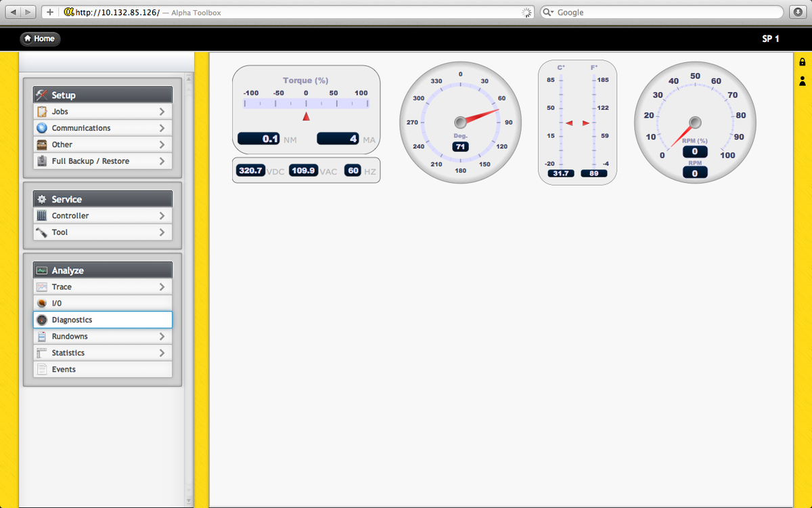Click the Torque percent scale bar

306,104
